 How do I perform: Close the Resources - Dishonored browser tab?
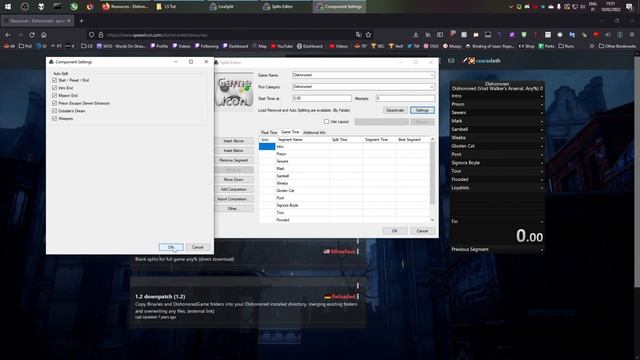click(x=69, y=20)
